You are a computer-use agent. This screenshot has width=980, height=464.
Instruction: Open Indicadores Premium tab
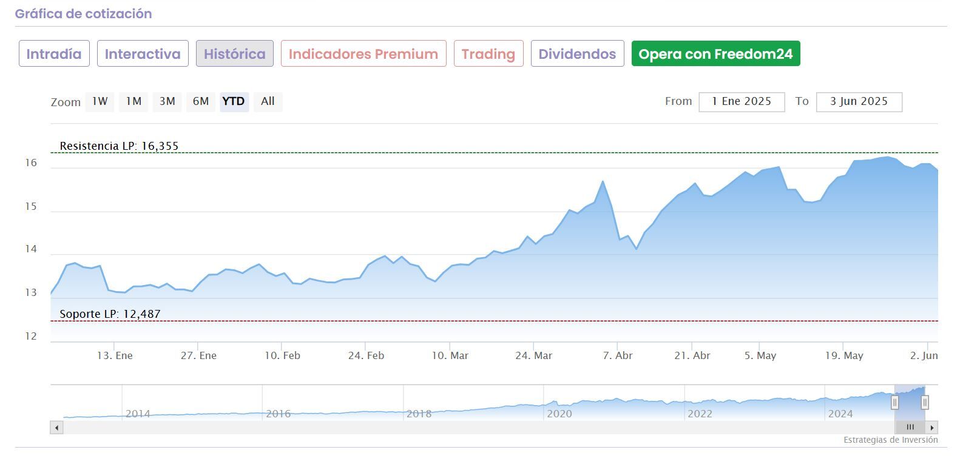pos(363,54)
